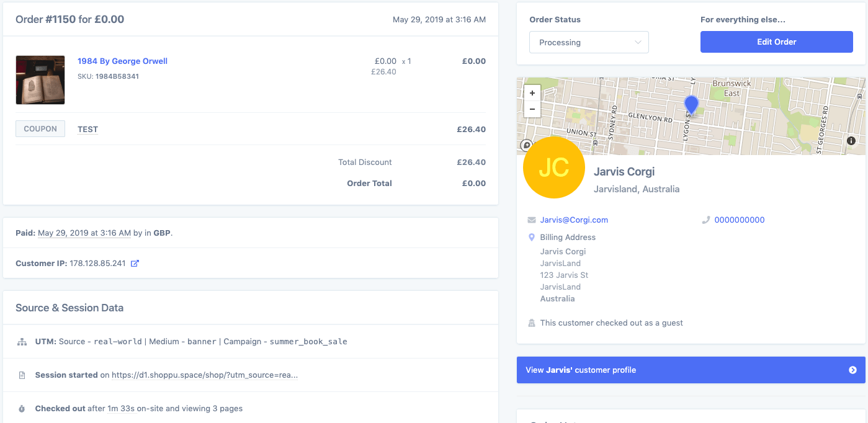Click the session started URL
Image resolution: width=868 pixels, height=423 pixels.
point(205,375)
